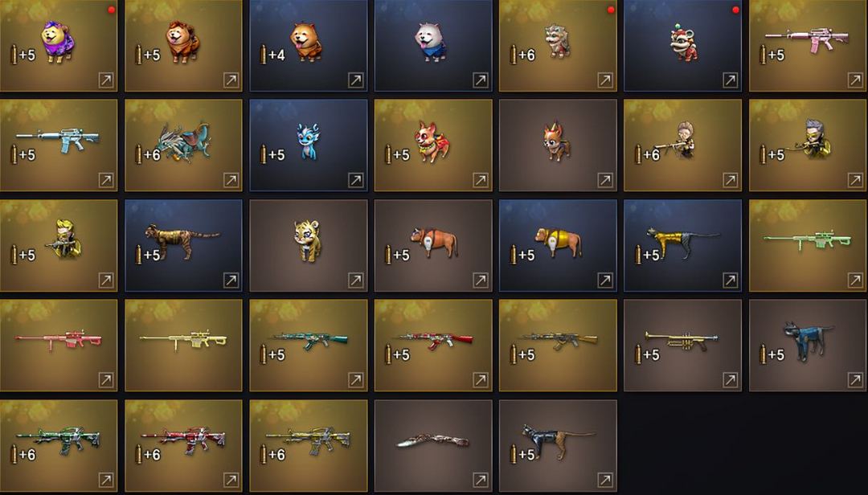The height and width of the screenshot is (495, 868).
Task: Open expand arrow on blue baby dragon tile
Action: click(x=356, y=180)
